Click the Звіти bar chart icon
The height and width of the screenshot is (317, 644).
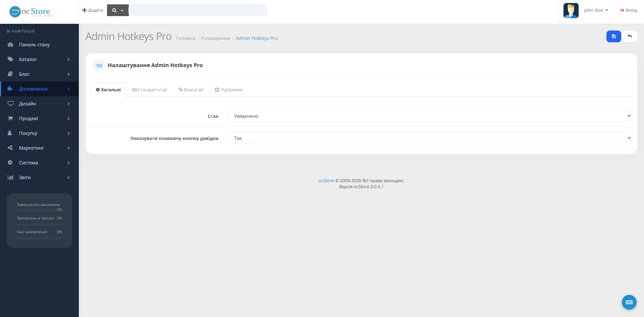point(10,177)
